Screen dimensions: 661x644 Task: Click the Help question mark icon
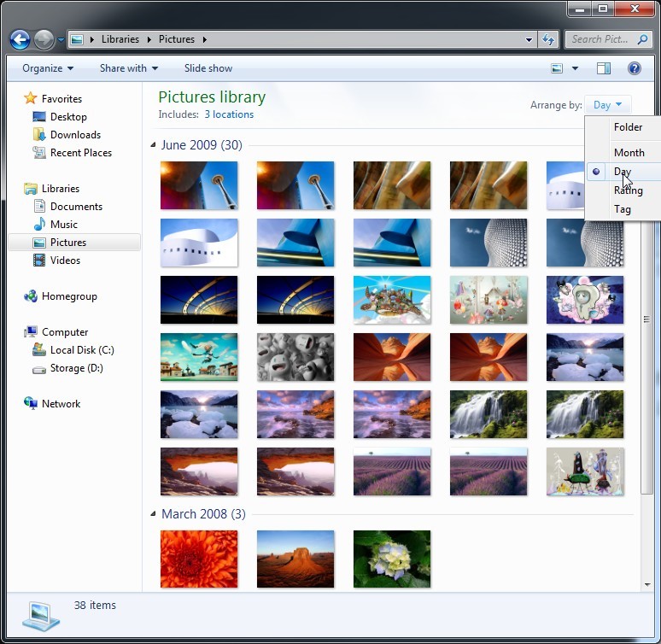(635, 68)
